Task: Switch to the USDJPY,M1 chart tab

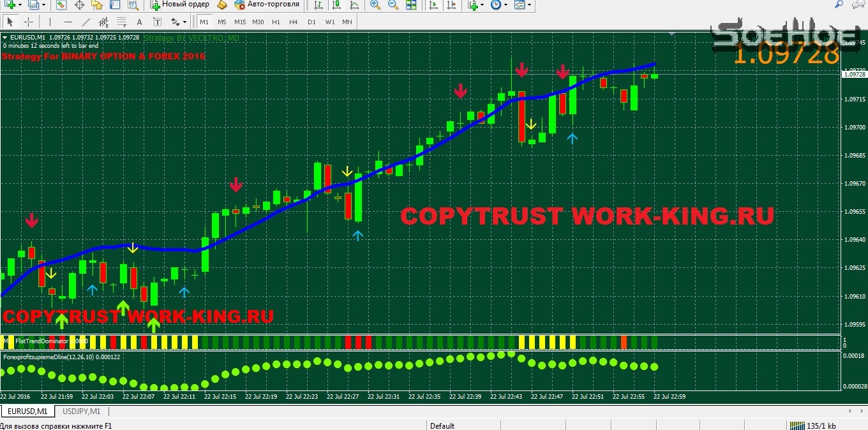Action: click(81, 411)
